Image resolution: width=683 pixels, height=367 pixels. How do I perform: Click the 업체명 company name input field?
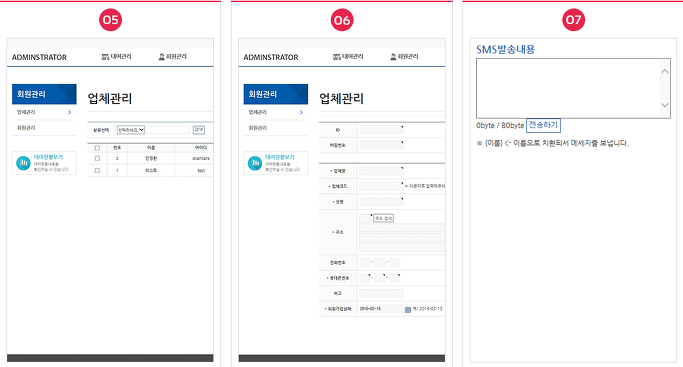(382, 171)
